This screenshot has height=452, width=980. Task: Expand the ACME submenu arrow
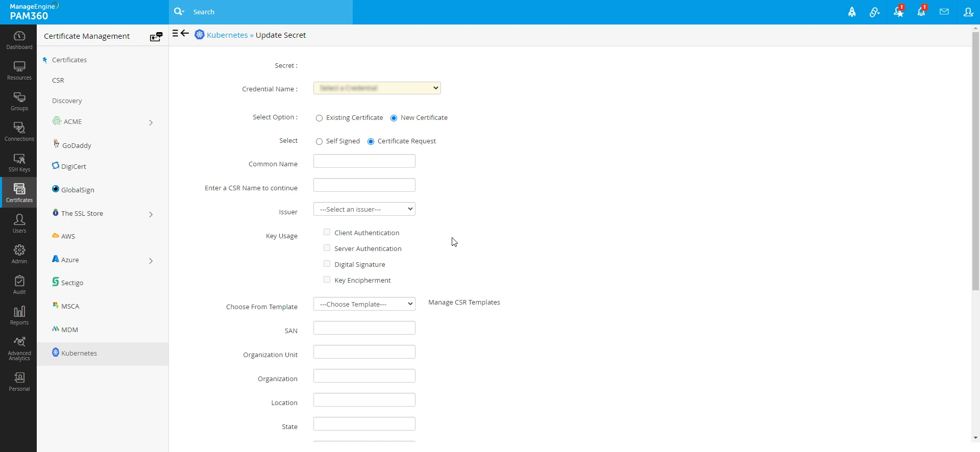tap(151, 122)
